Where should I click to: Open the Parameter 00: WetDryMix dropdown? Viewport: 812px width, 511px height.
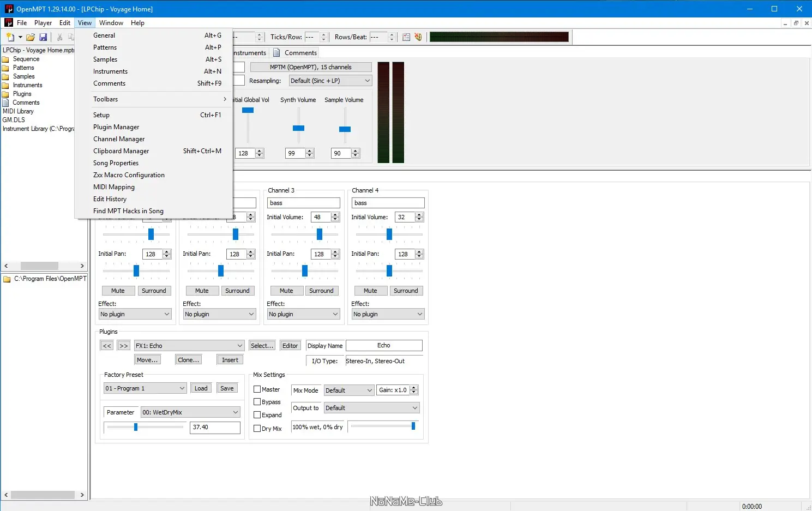[190, 412]
